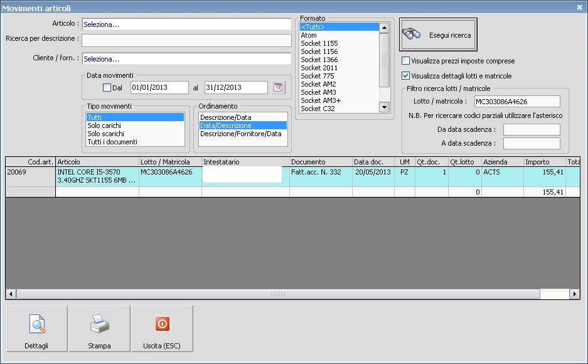Viewport: 588px width, 364px height.
Task: Choose Descrizione/Data ordering
Action: 243,117
